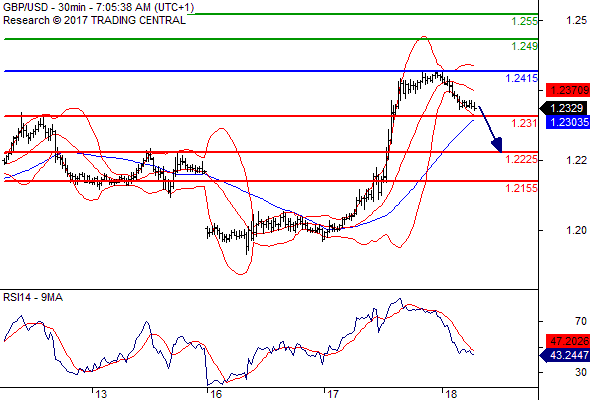Click the green 1.249 resistance label
The height and width of the screenshot is (400, 590).
coord(525,46)
